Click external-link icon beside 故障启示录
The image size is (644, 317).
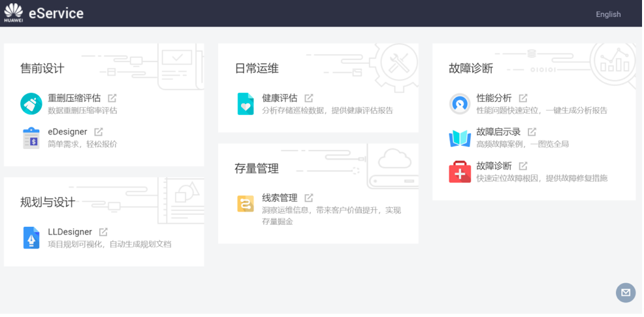point(532,132)
